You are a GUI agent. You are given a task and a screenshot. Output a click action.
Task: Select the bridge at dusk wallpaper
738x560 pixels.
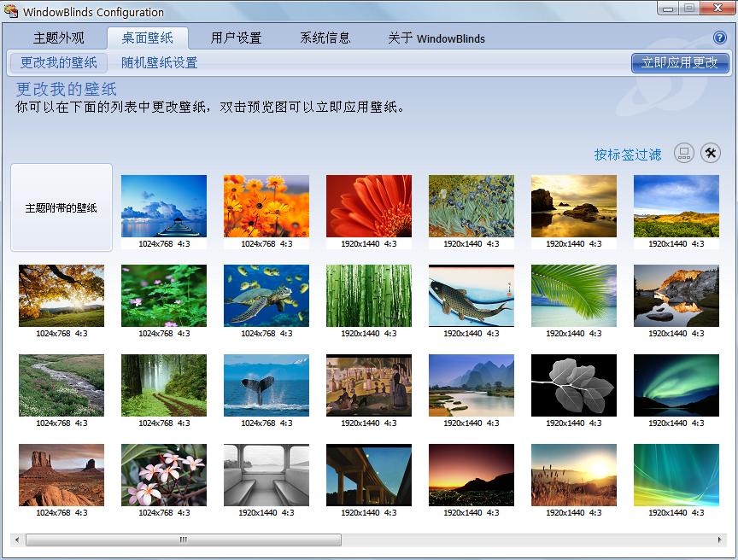point(369,475)
